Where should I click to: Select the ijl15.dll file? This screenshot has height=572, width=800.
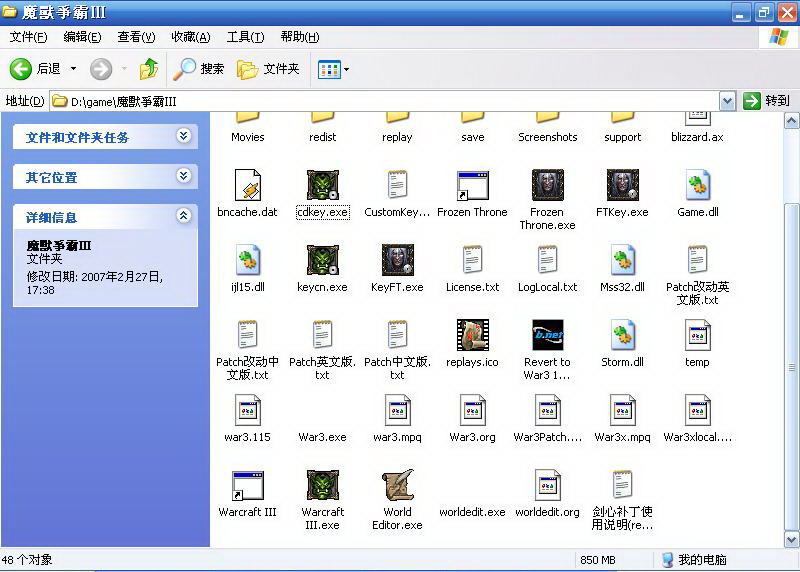[247, 260]
